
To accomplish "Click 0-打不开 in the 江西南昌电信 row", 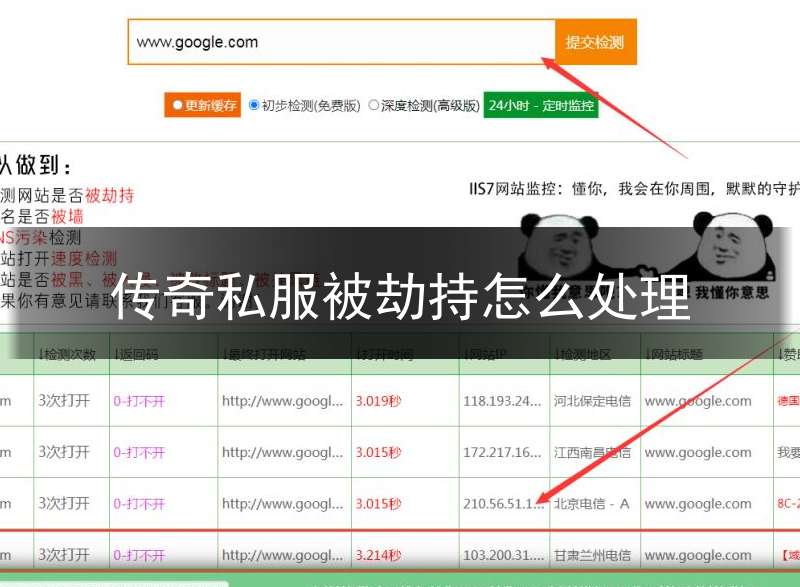I will pyautogui.click(x=139, y=452).
